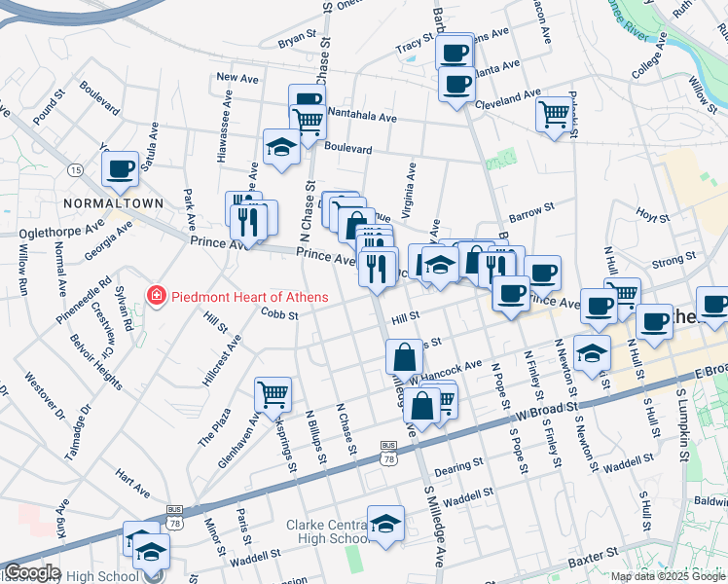Open the grocery cart marker near Glenhaven Ave
The image size is (728, 584).
tap(273, 394)
